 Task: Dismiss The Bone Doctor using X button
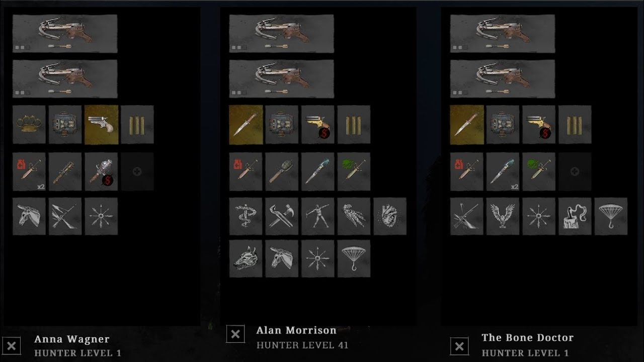click(x=459, y=346)
